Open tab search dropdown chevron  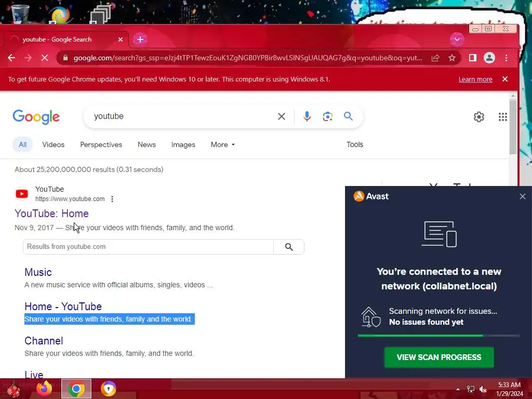[457, 39]
